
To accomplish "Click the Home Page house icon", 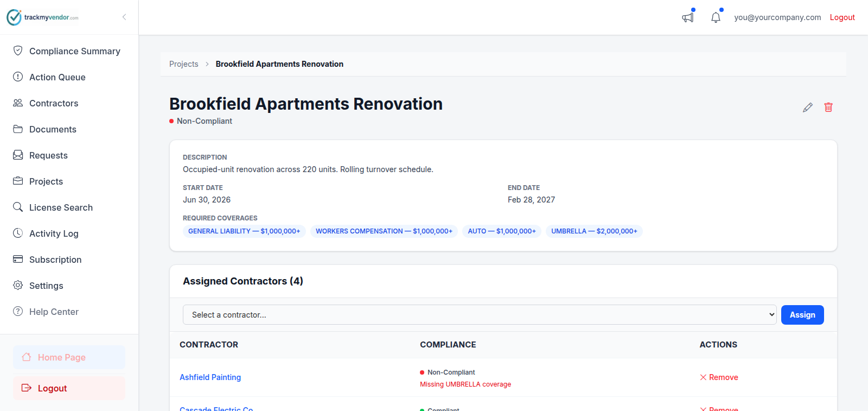I will coord(26,357).
